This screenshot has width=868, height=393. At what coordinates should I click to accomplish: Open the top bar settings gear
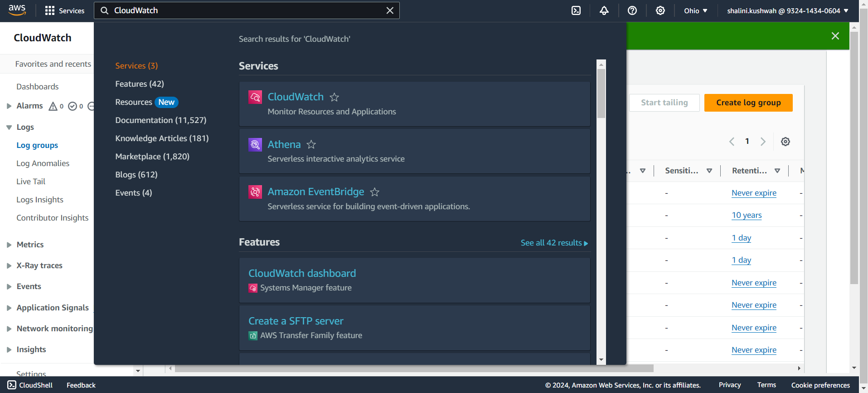point(660,10)
